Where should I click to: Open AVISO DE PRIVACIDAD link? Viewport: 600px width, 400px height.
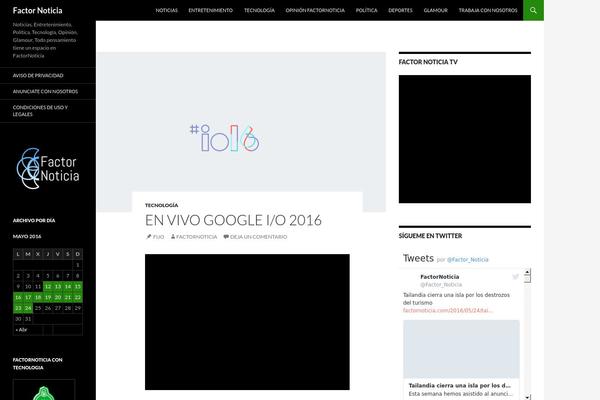click(x=38, y=75)
